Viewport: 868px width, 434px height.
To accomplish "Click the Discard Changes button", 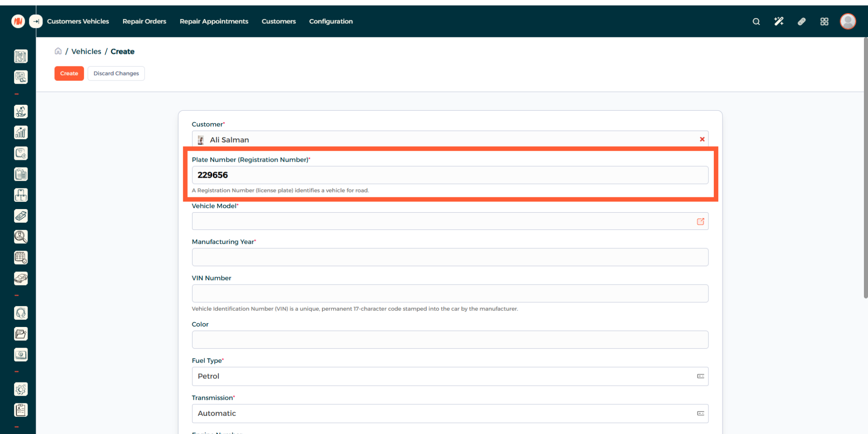I will 116,73.
